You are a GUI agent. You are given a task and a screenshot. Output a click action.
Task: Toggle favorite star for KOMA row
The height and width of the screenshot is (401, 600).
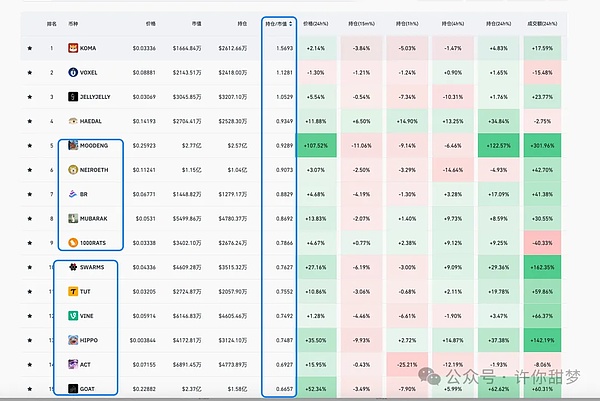coord(30,48)
